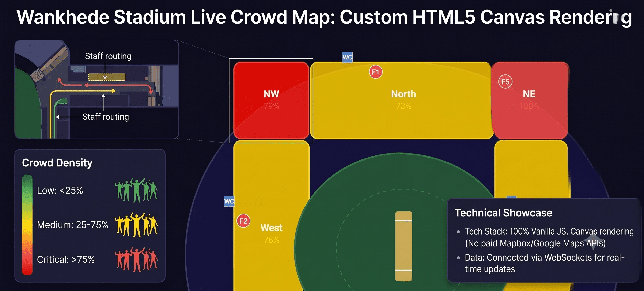Click the 'Medium: 25-75%' legend label
This screenshot has height=291, width=644.
pyautogui.click(x=72, y=225)
